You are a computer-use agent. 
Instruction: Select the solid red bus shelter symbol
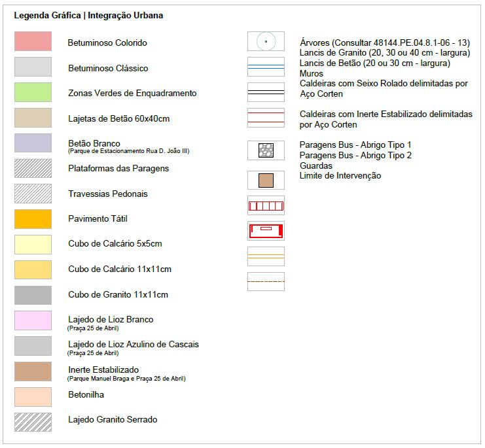(266, 231)
